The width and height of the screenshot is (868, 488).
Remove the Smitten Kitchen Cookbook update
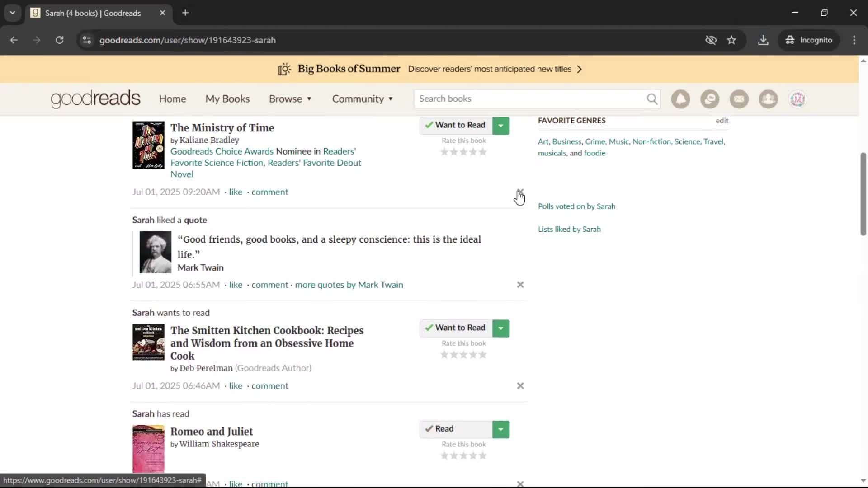(x=520, y=386)
